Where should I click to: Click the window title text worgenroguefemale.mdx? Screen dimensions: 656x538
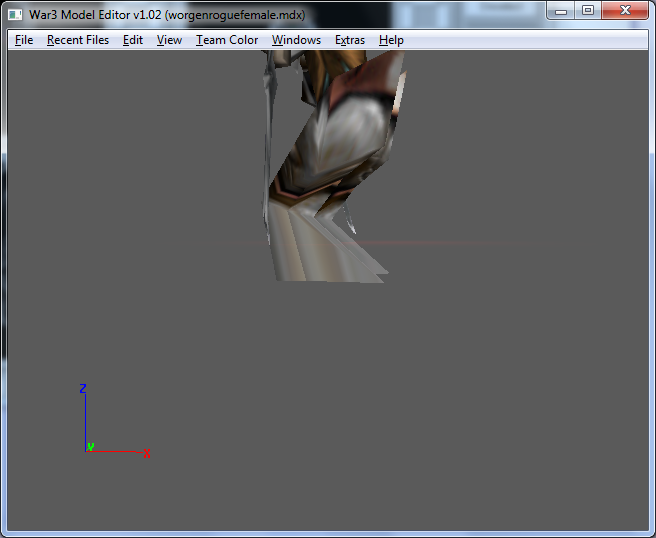click(x=235, y=15)
